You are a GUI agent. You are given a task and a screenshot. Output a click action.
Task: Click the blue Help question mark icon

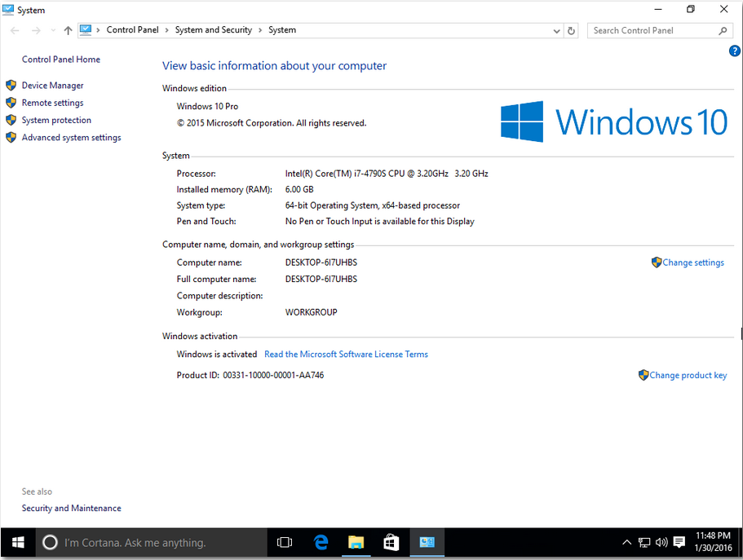click(x=734, y=51)
